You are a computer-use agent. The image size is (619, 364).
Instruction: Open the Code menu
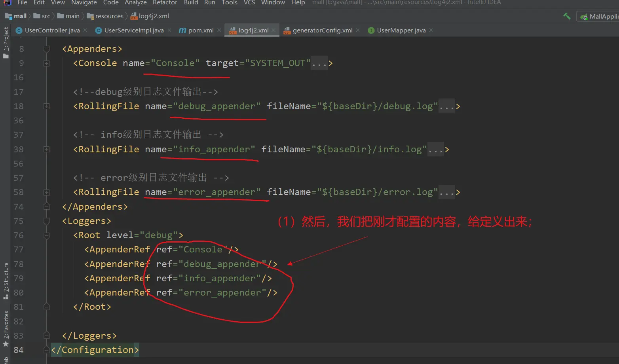[111, 2]
